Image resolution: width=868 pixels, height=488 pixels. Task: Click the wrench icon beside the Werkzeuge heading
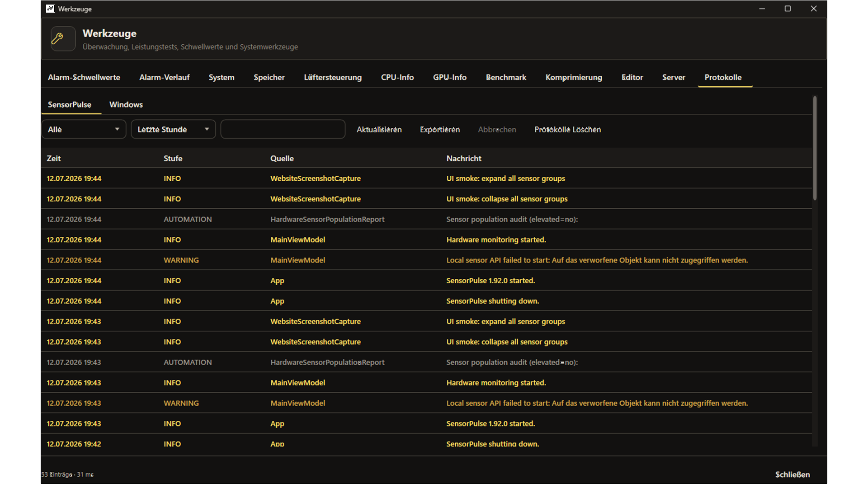click(63, 38)
